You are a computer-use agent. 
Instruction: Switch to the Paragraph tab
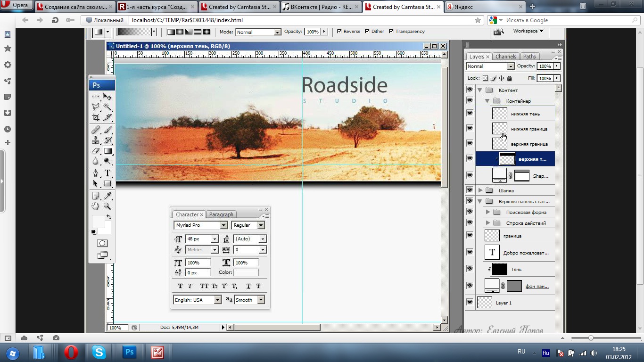click(x=221, y=214)
